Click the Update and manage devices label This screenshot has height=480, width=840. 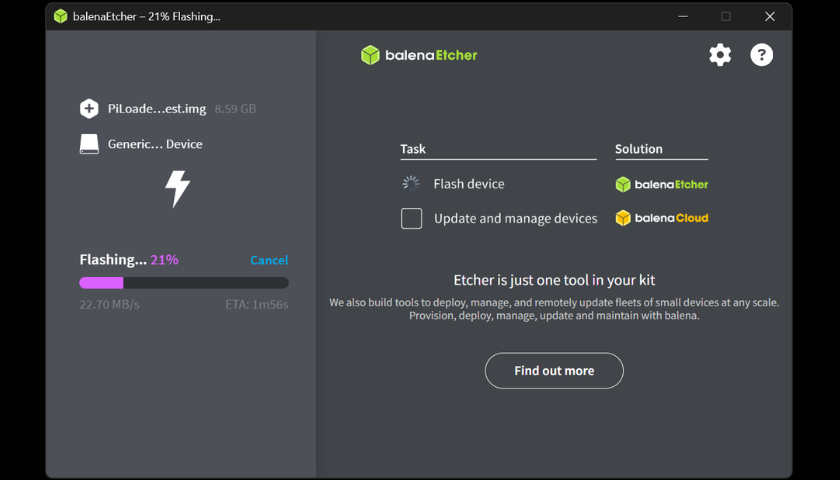coord(515,219)
